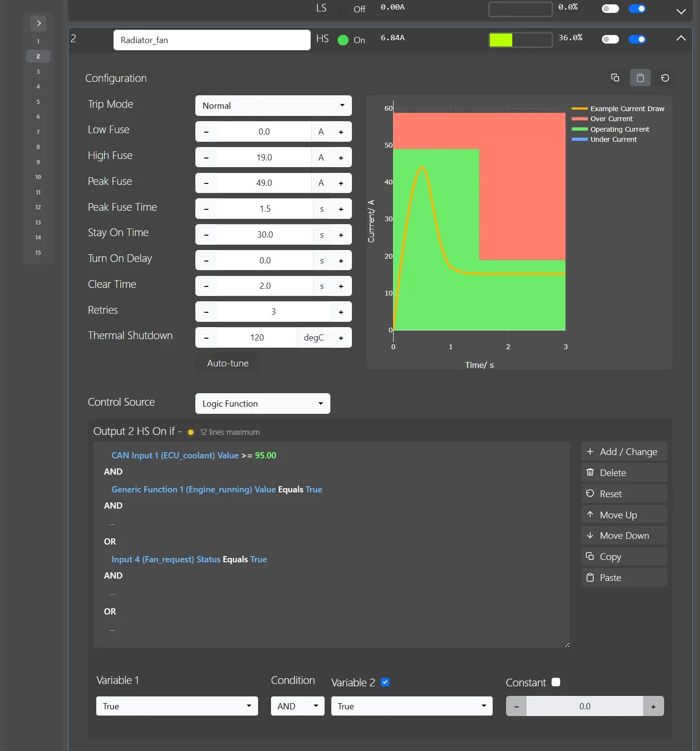700x751 pixels.
Task: Increase Low Fuse with the plus button
Action: [x=341, y=132]
